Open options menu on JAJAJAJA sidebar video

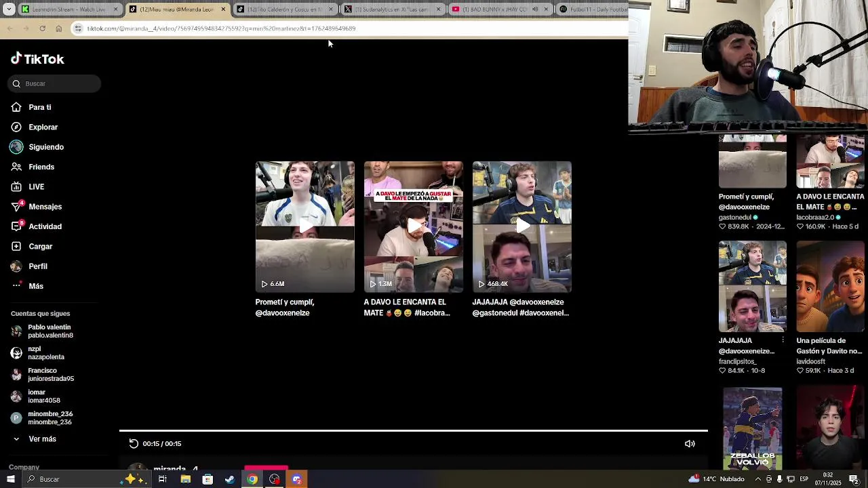pos(783,340)
